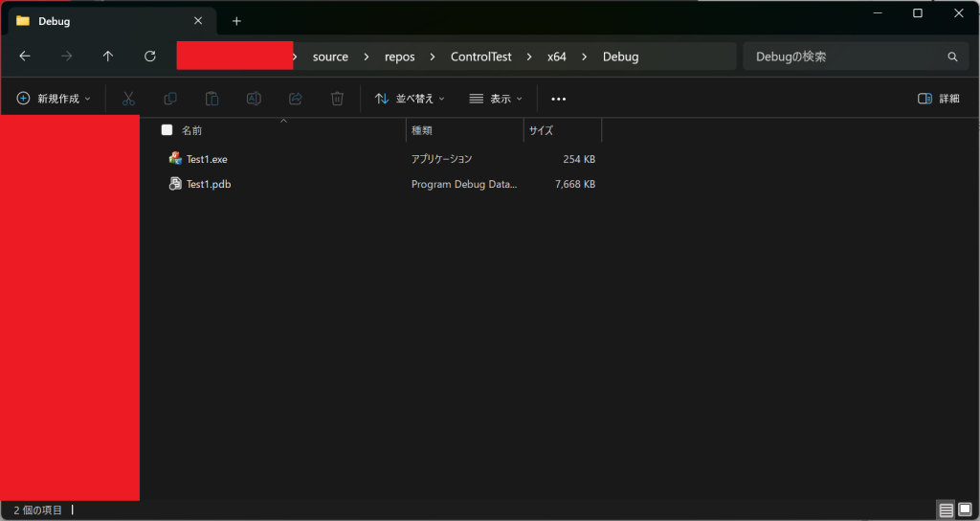
Task: Switch to large thumbnails view in status bar
Action: coord(965,510)
